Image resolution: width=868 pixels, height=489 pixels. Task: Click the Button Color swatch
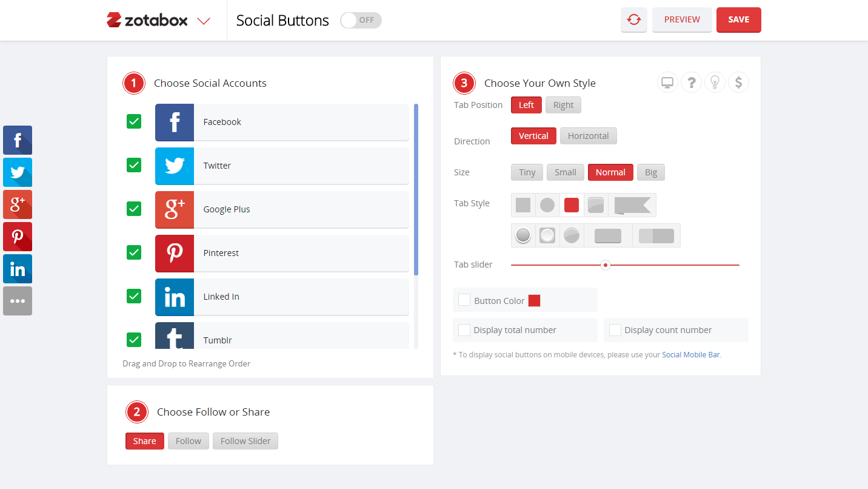tap(534, 300)
